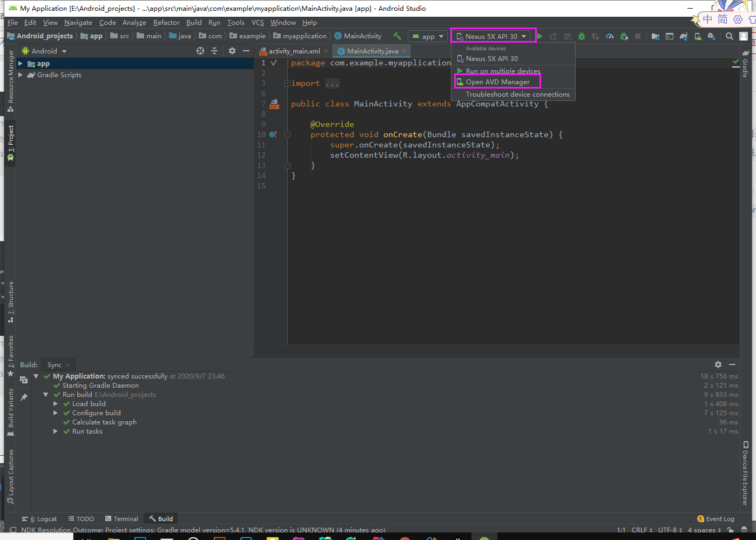Toggle the Build Variants side panel

point(10,413)
